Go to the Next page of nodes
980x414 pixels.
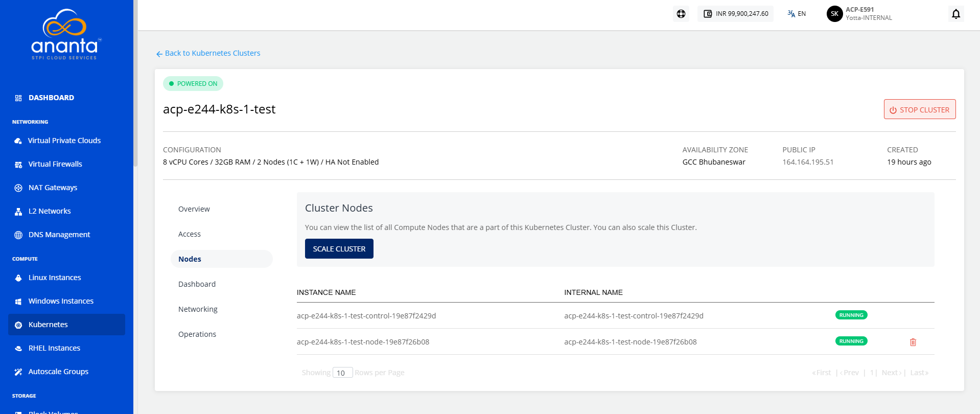click(x=892, y=373)
